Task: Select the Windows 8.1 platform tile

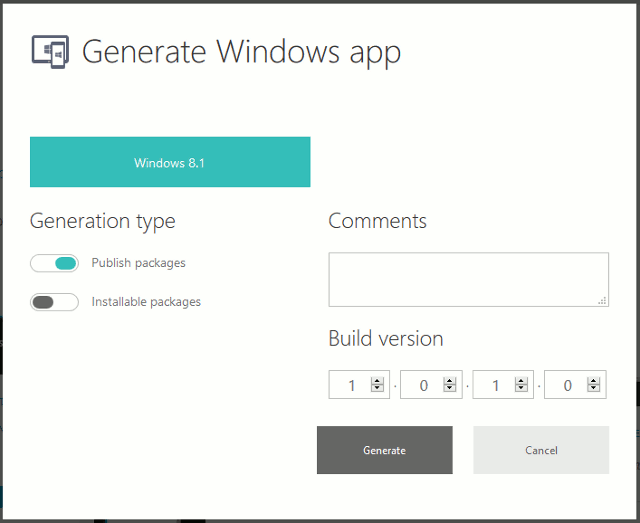Action: click(170, 162)
